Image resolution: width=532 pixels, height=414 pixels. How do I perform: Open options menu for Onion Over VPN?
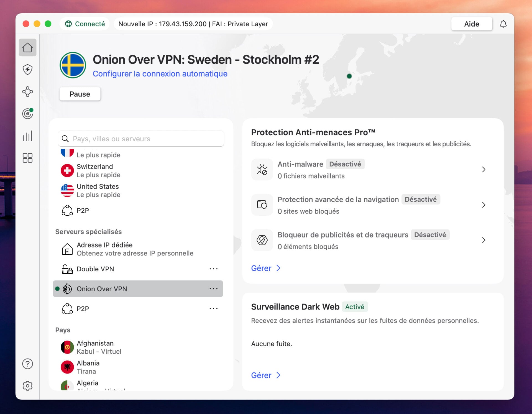pyautogui.click(x=213, y=289)
